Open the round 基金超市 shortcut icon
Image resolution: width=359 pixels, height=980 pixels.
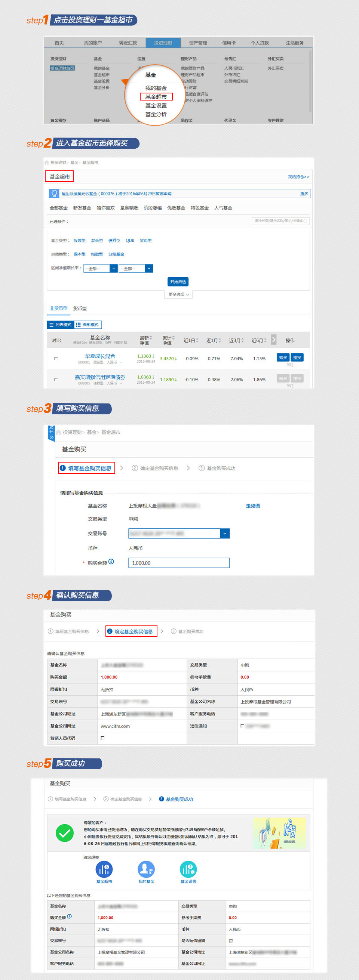[x=104, y=869]
